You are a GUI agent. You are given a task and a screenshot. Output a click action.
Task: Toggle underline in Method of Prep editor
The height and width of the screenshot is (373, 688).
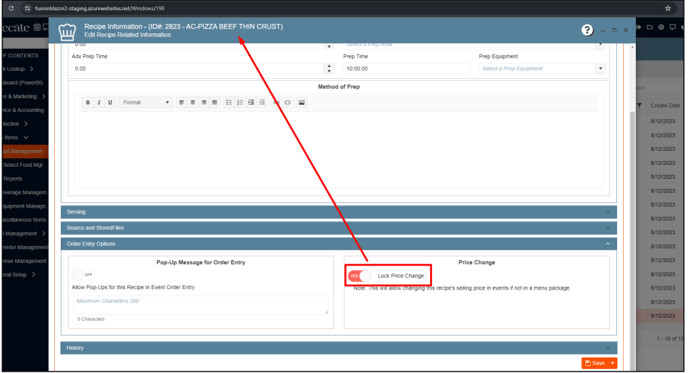pos(110,102)
